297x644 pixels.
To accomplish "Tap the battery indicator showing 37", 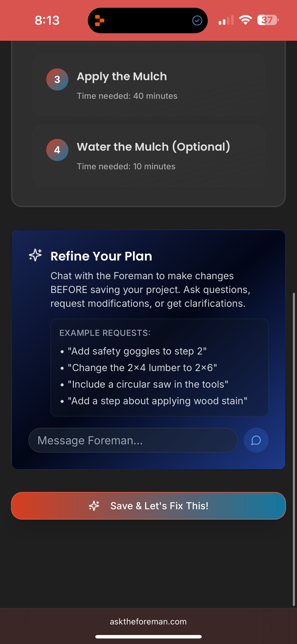I will pyautogui.click(x=267, y=20).
